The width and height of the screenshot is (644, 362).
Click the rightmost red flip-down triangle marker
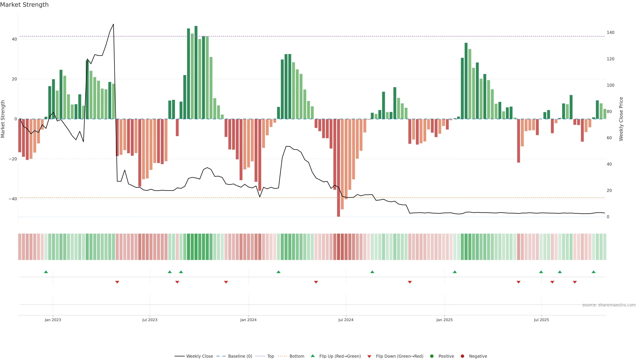click(575, 282)
